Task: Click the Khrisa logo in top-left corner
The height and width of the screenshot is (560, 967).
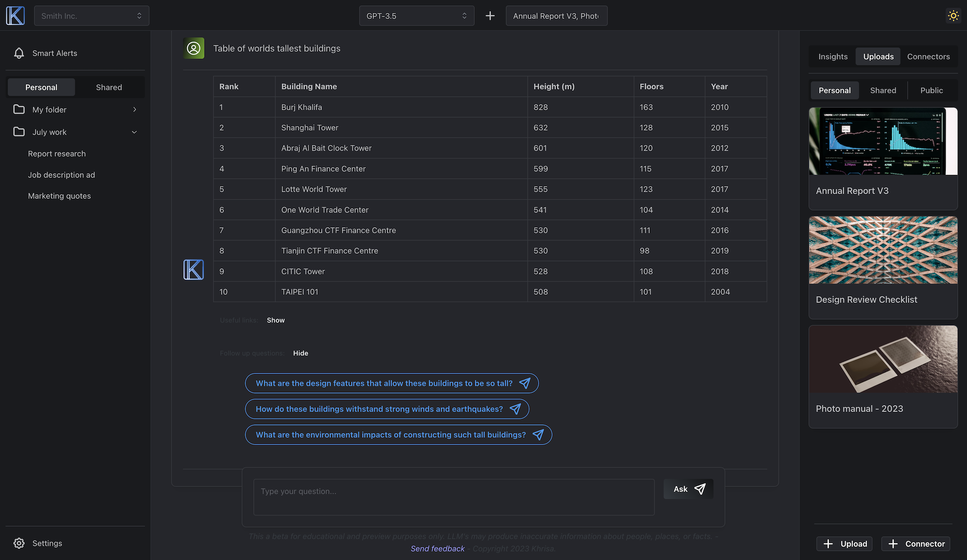Action: [x=15, y=15]
